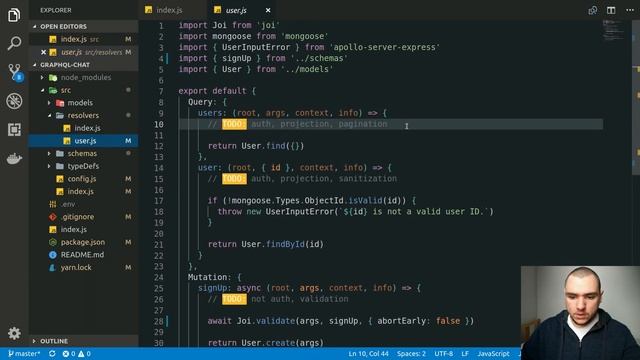Viewport: 640px width, 360px height.
Task: Change end of line via LF indicator
Action: (x=465, y=353)
